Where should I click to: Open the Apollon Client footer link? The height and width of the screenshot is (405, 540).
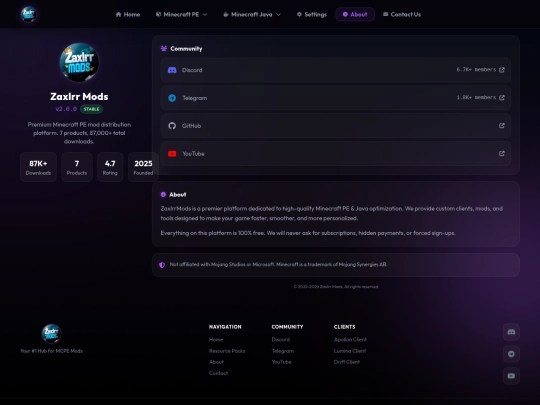pos(350,340)
